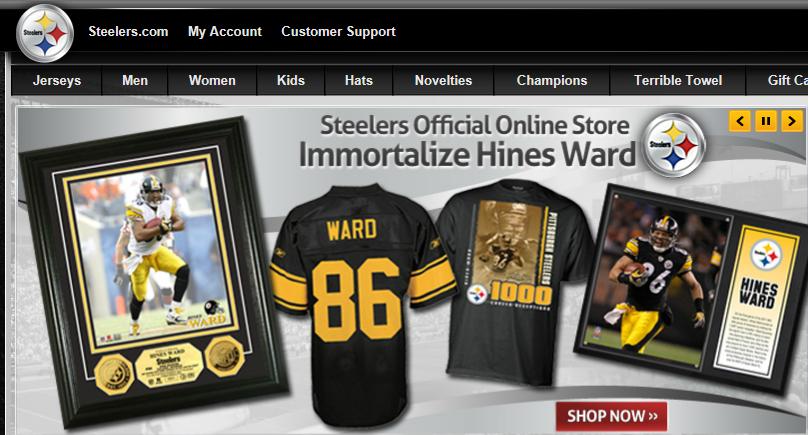Viewport: 808px width, 435px height.
Task: Open the Champions category
Action: 552,80
